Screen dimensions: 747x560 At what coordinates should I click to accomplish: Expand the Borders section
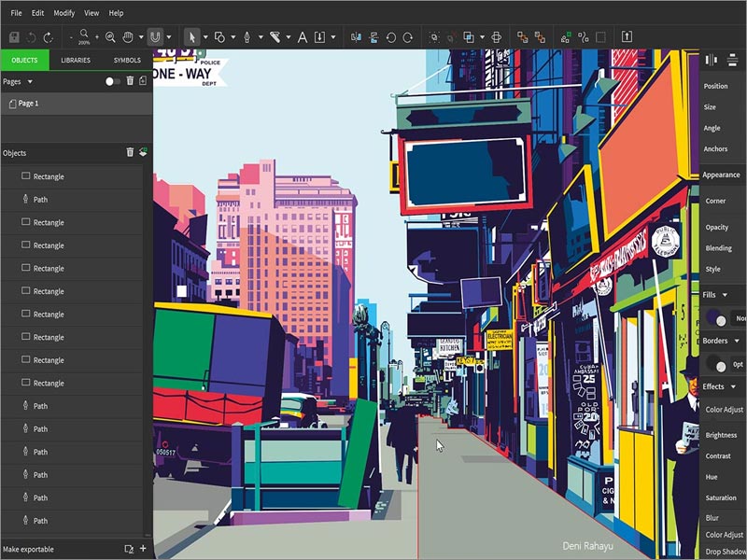pyautogui.click(x=736, y=340)
